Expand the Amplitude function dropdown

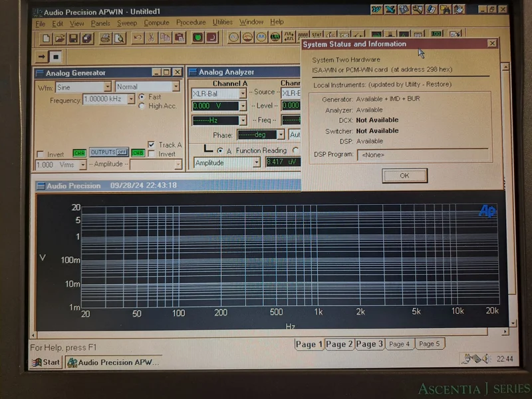257,162
